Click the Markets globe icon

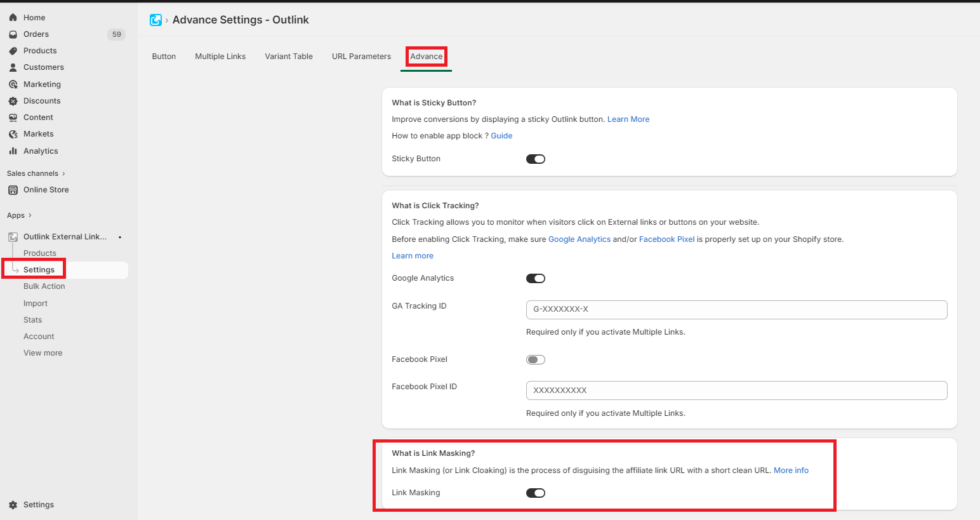[x=13, y=134]
